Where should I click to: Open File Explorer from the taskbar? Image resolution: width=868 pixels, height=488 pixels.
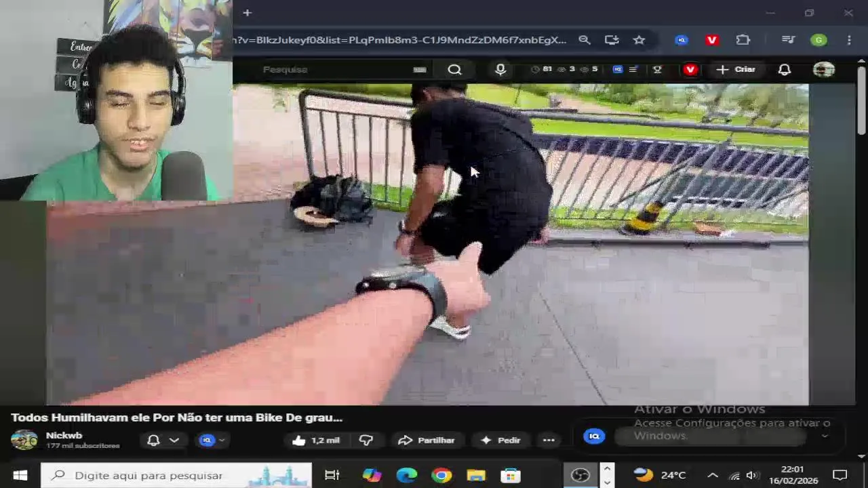point(476,475)
